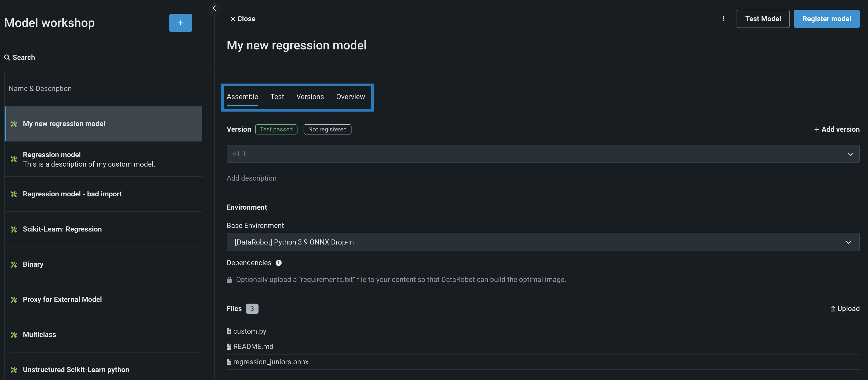Screen dimensions: 868x380
Task: Click the plus add model button
Action: point(181,23)
